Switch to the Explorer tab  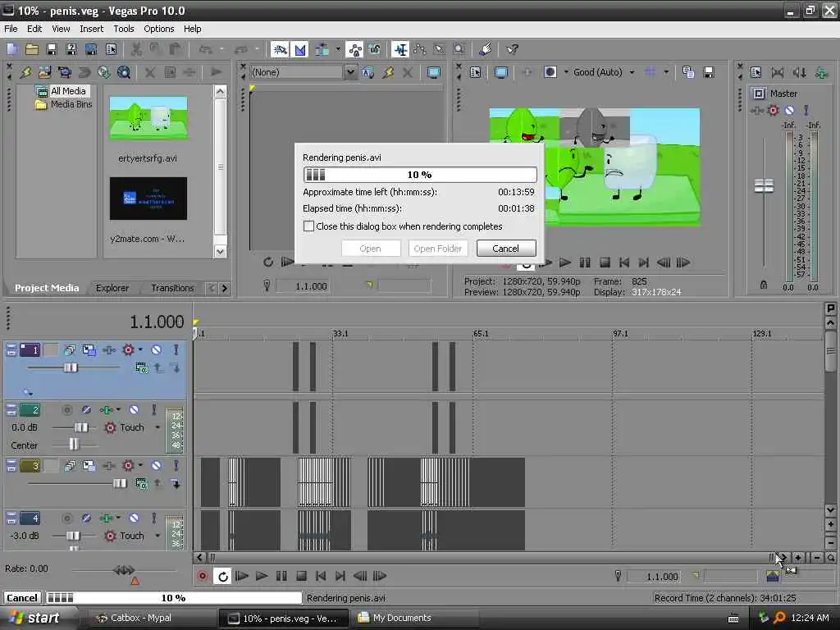pyautogui.click(x=112, y=288)
